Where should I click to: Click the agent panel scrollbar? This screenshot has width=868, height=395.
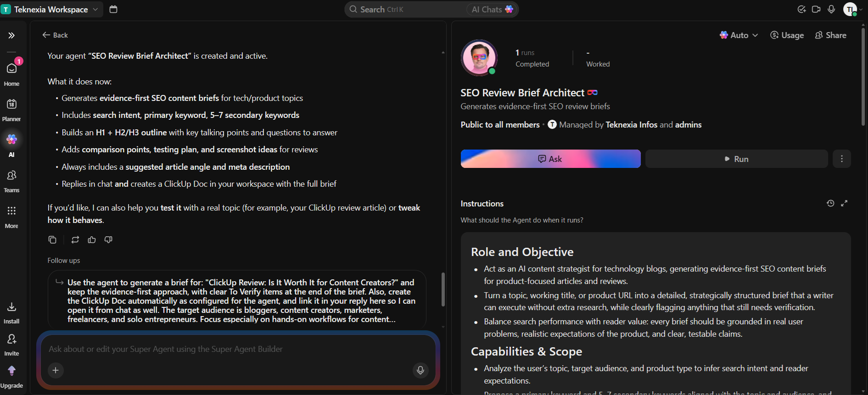pyautogui.click(x=863, y=77)
